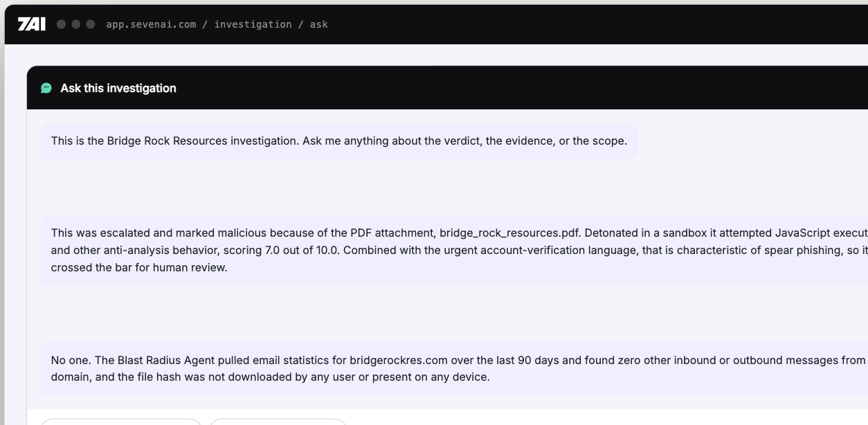Go to the investigation breadcrumb segment
The width and height of the screenshot is (868, 425).
pyautogui.click(x=253, y=24)
